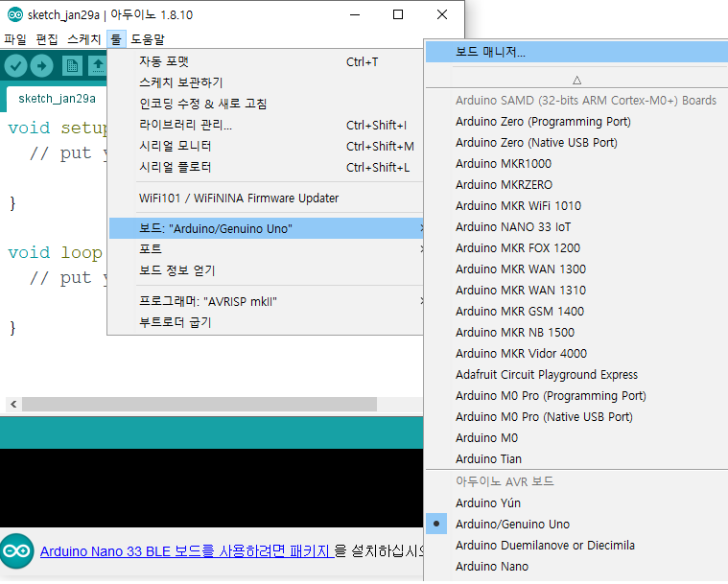
Task: Open the 편집 menu
Action: [x=47, y=39]
